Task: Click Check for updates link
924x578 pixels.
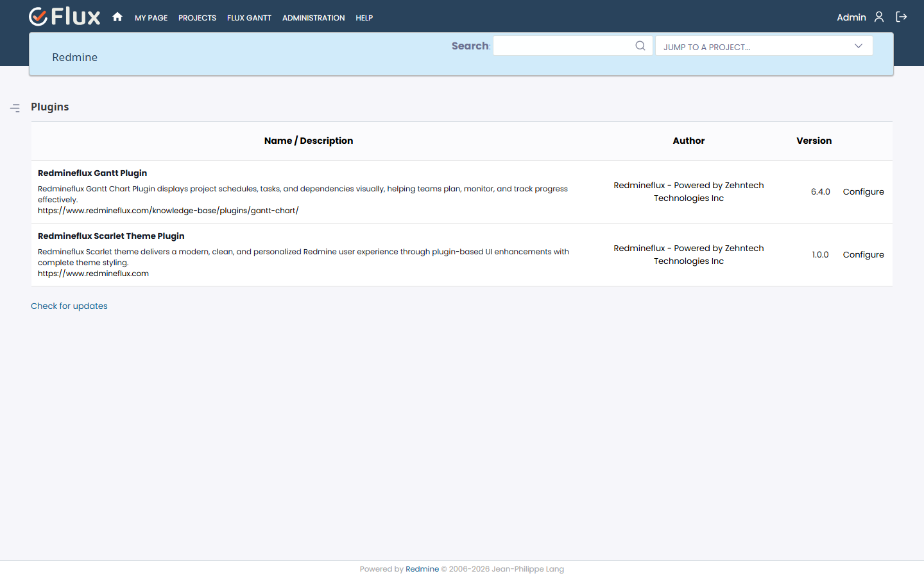Action: tap(69, 306)
